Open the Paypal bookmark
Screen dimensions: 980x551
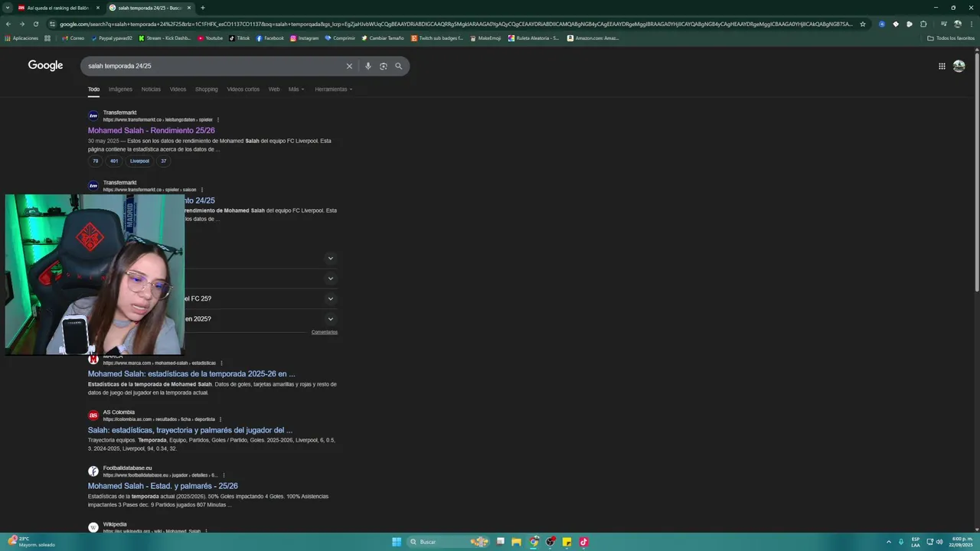(x=112, y=38)
